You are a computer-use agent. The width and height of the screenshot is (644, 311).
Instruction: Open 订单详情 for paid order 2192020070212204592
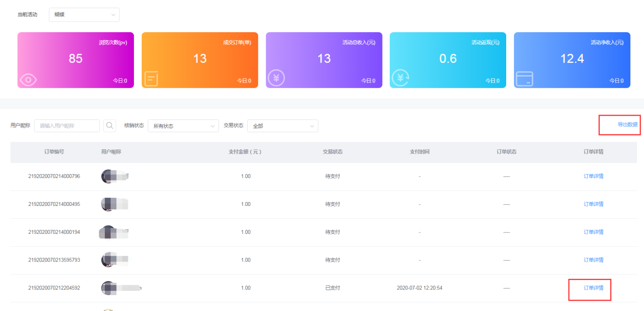[593, 288]
